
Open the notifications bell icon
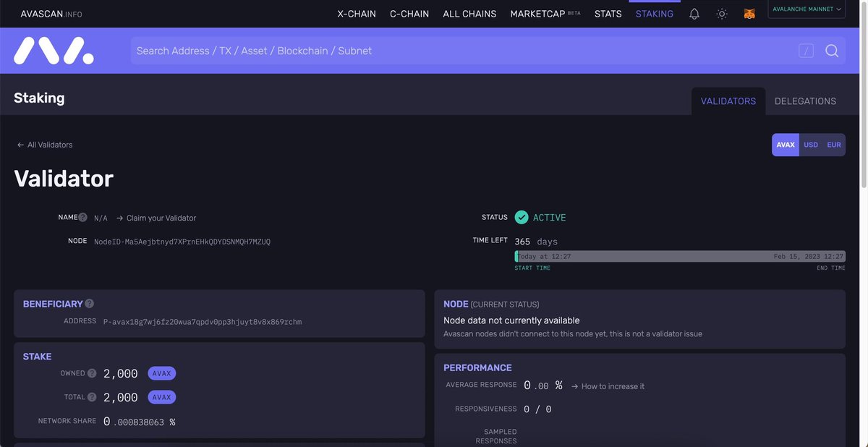694,14
